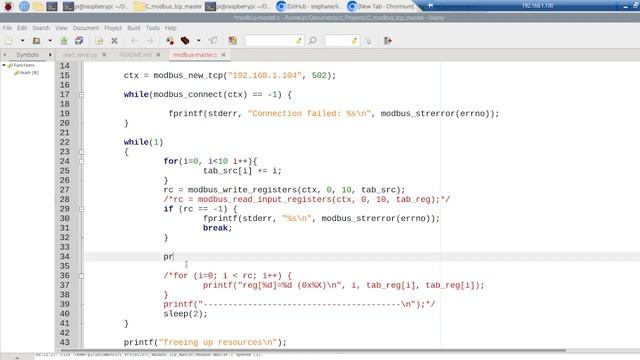Viewport: 640px width, 360px height.
Task: Click the Open file toolbar icon
Action: pos(36,41)
